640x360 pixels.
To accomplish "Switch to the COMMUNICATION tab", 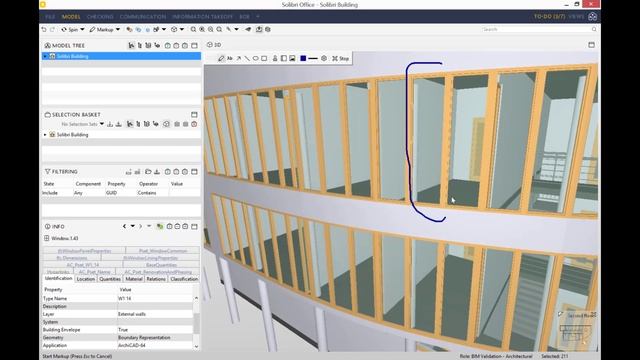I will coord(143,17).
